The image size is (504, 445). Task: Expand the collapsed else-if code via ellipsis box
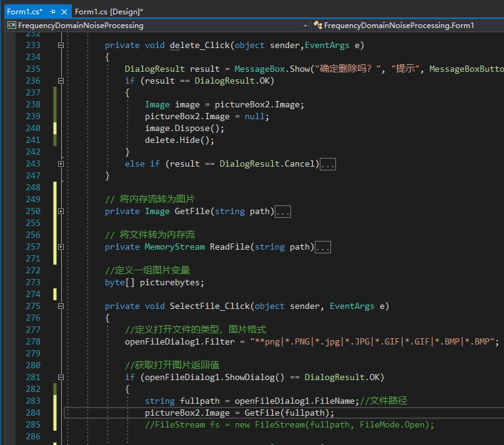click(328, 164)
